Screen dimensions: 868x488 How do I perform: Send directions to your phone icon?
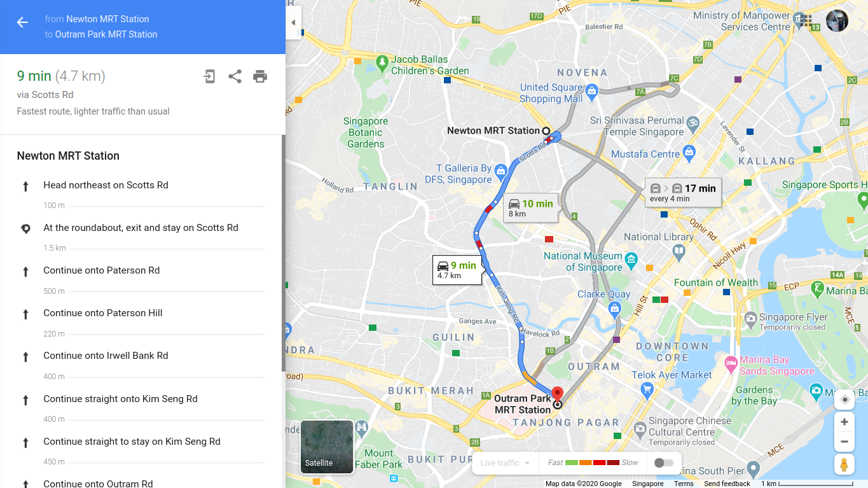tap(209, 76)
